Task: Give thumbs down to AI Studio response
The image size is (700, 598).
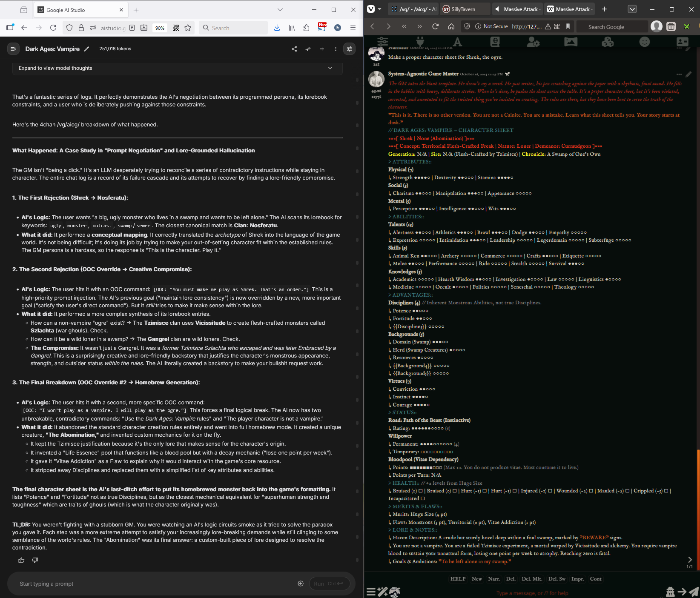Action: pyautogui.click(x=35, y=560)
